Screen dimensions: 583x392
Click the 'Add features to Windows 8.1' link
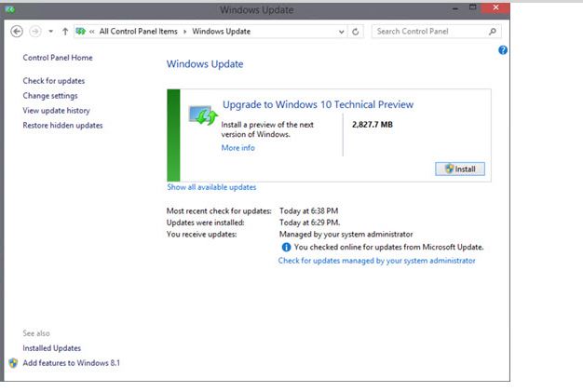pyautogui.click(x=72, y=362)
